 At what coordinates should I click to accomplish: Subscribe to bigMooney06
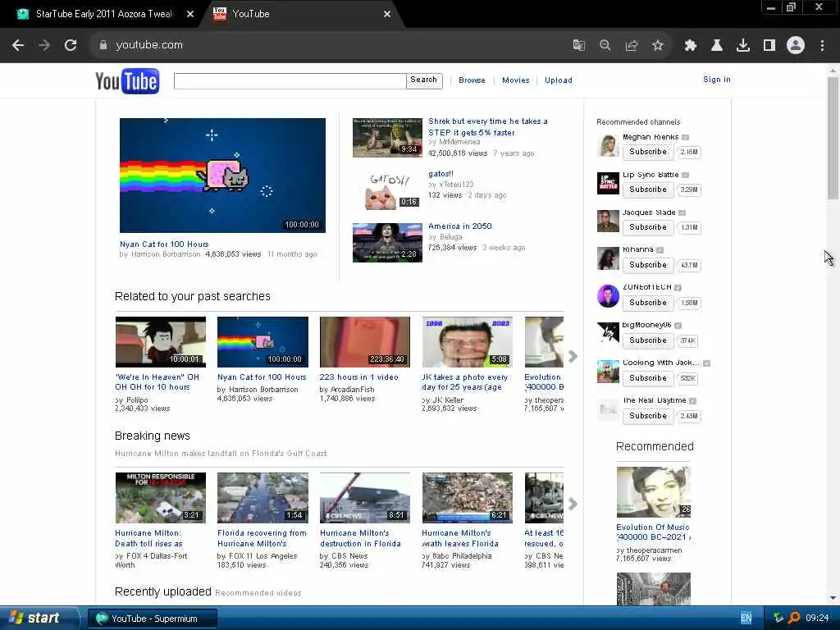click(x=648, y=340)
